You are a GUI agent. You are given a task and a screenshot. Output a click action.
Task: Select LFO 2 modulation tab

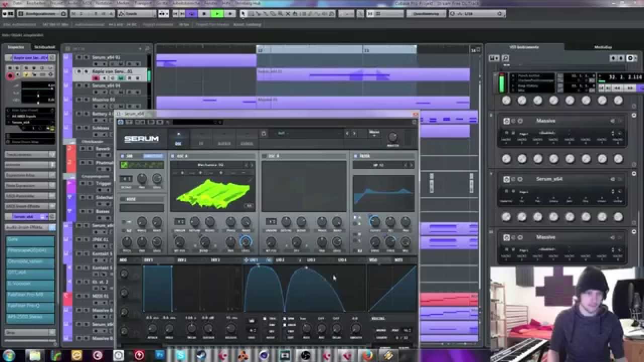pos(280,260)
